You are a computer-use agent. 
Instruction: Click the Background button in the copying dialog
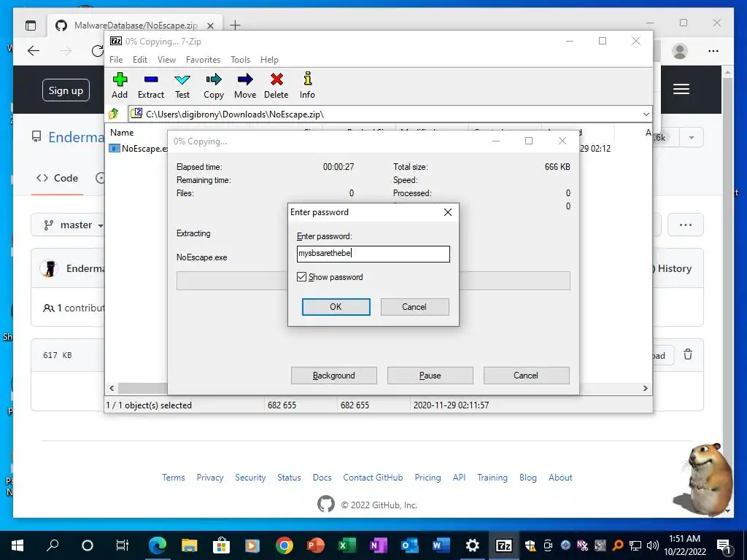point(333,376)
